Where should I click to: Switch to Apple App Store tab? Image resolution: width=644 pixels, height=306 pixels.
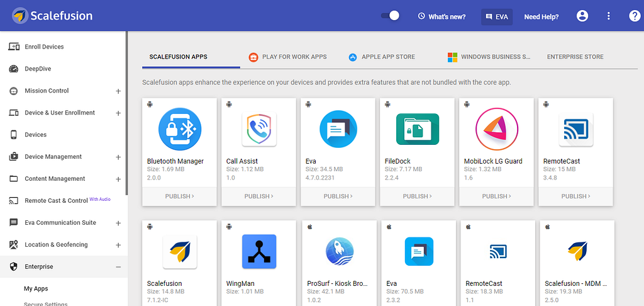382,57
